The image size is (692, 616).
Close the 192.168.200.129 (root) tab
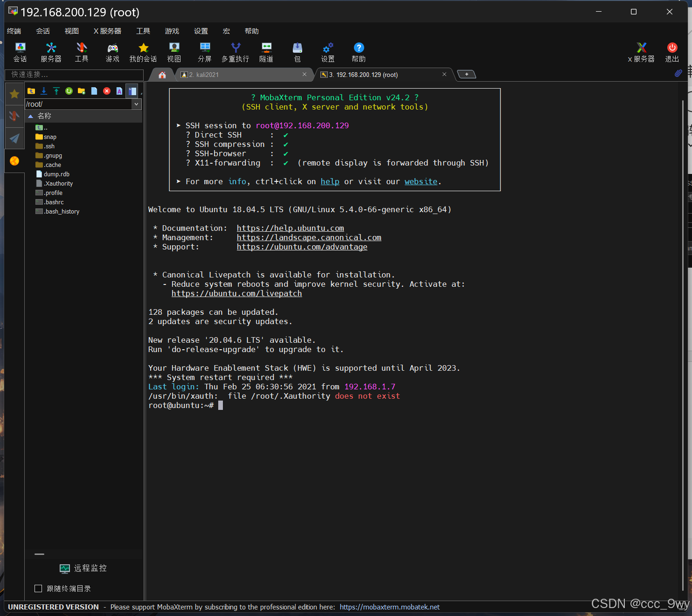point(444,74)
